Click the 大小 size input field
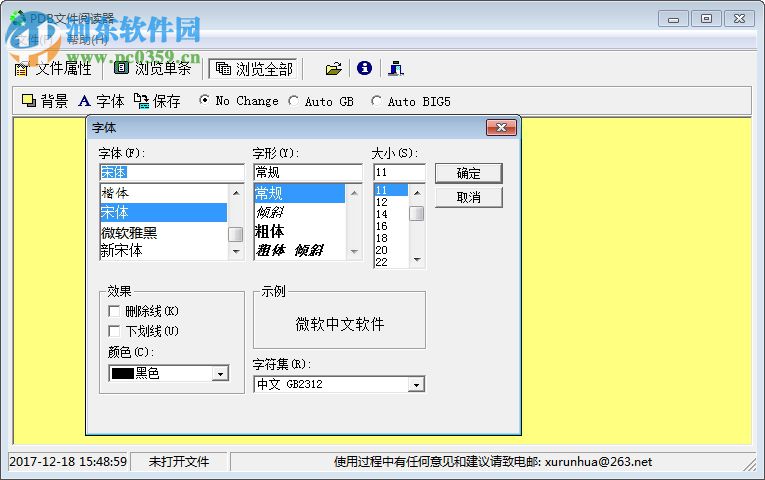Viewport: 765px width, 480px height. [x=399, y=172]
